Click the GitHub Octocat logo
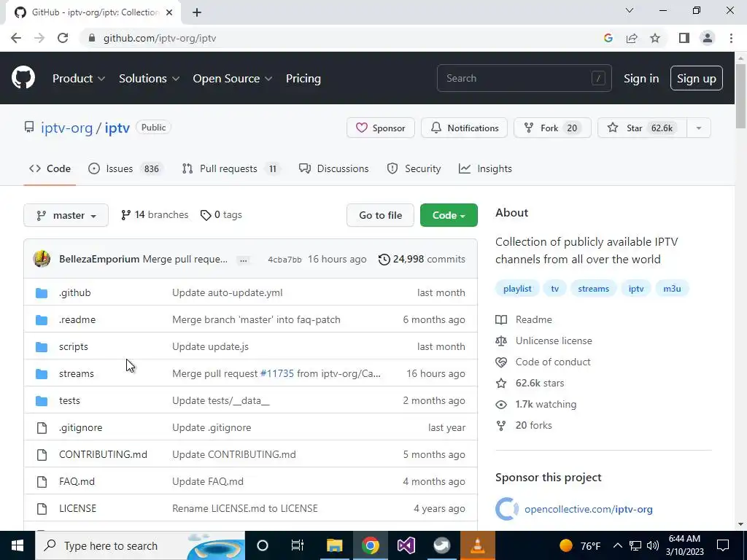Viewport: 747px width, 560px height. tap(23, 78)
